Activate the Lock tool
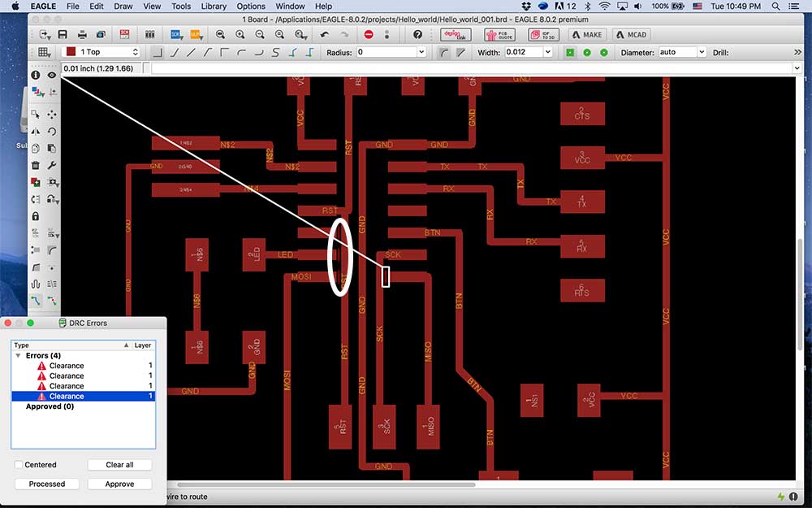This screenshot has height=508, width=812. click(35, 215)
